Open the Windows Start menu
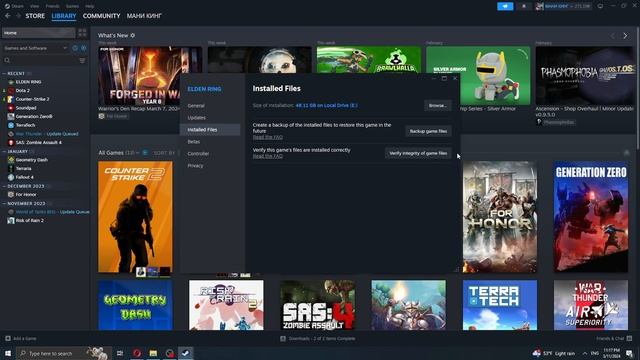 click(8, 353)
